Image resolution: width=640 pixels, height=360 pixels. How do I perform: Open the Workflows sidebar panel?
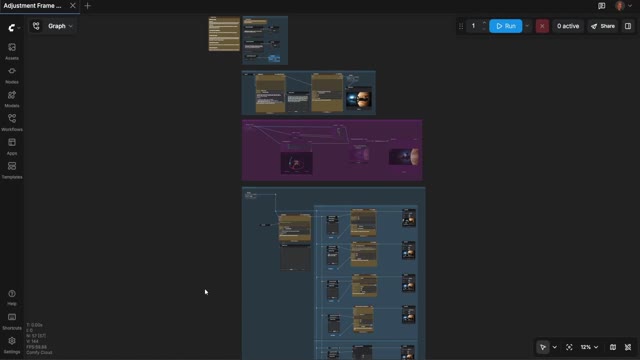point(12,122)
